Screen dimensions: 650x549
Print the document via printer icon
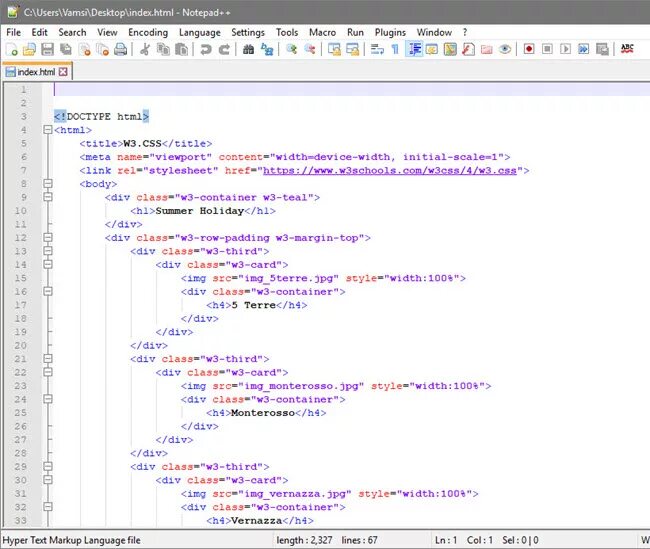coord(121,49)
